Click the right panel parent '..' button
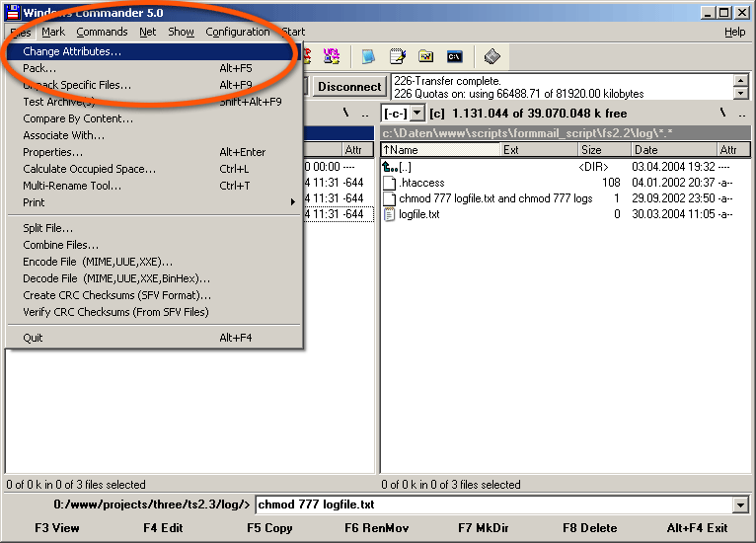Viewport: 756px width, 543px height. click(x=742, y=114)
